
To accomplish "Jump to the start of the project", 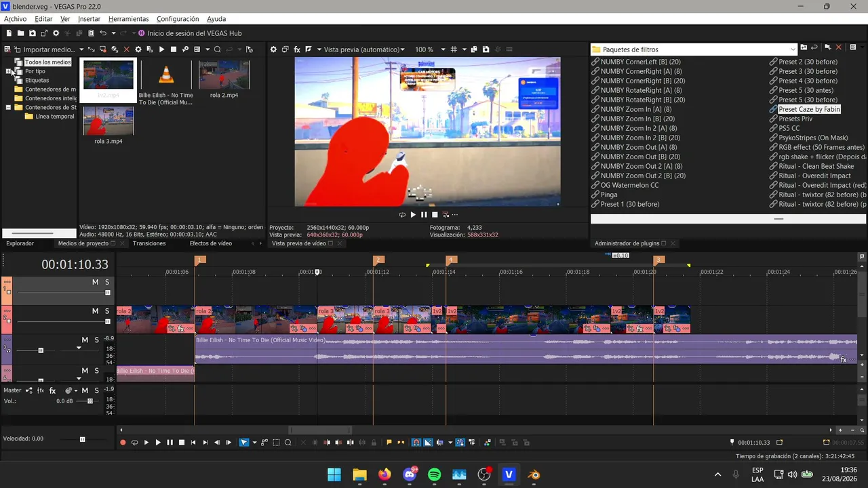I will coord(193,443).
